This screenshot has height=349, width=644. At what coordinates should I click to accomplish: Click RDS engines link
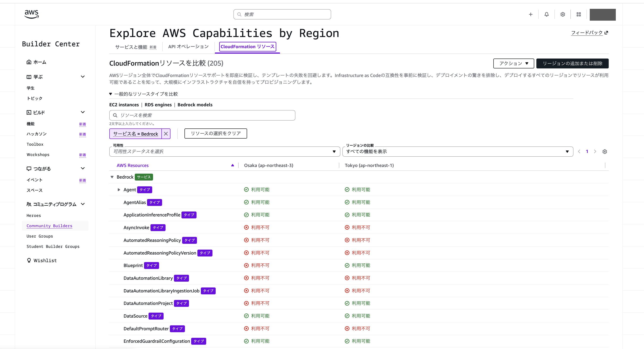coord(158,105)
